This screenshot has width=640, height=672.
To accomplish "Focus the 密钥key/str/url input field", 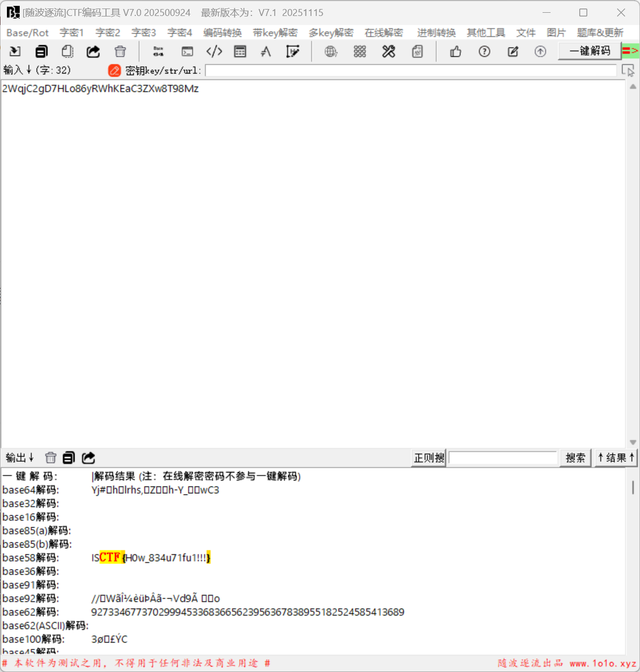I will 411,70.
